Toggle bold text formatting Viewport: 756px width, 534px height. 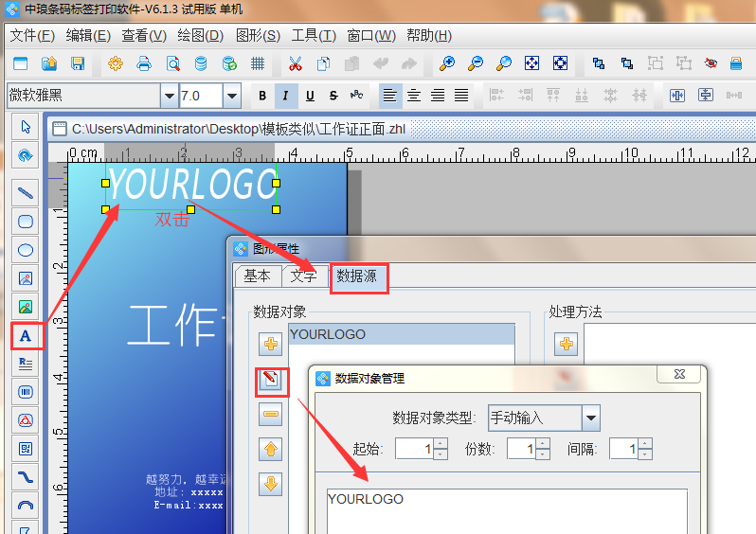point(262,96)
